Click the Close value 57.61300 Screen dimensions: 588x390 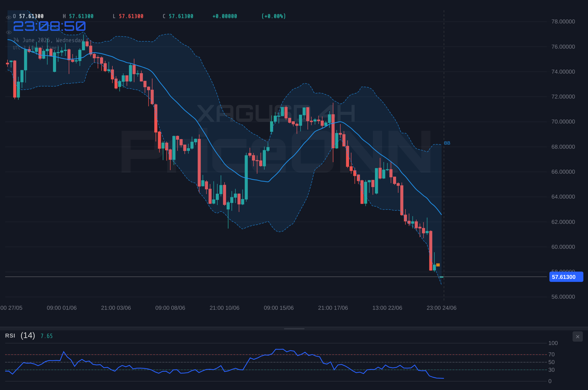(181, 16)
